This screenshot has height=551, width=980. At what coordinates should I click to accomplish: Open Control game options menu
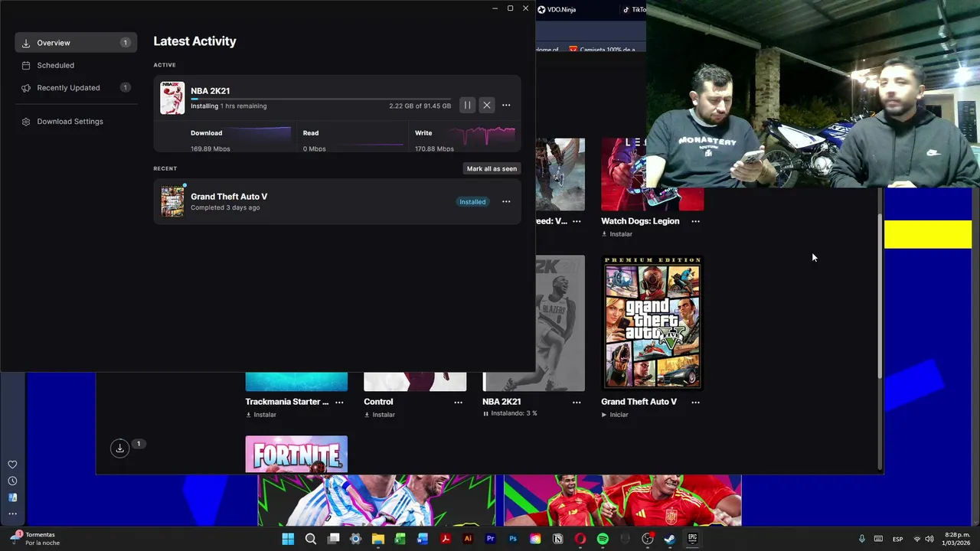[x=459, y=402]
